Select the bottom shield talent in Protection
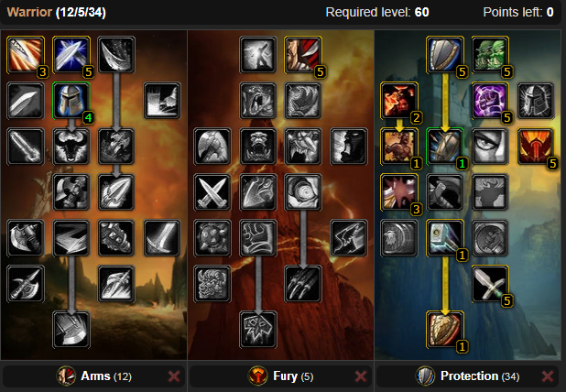Image resolution: width=566 pixels, height=392 pixels. click(445, 330)
